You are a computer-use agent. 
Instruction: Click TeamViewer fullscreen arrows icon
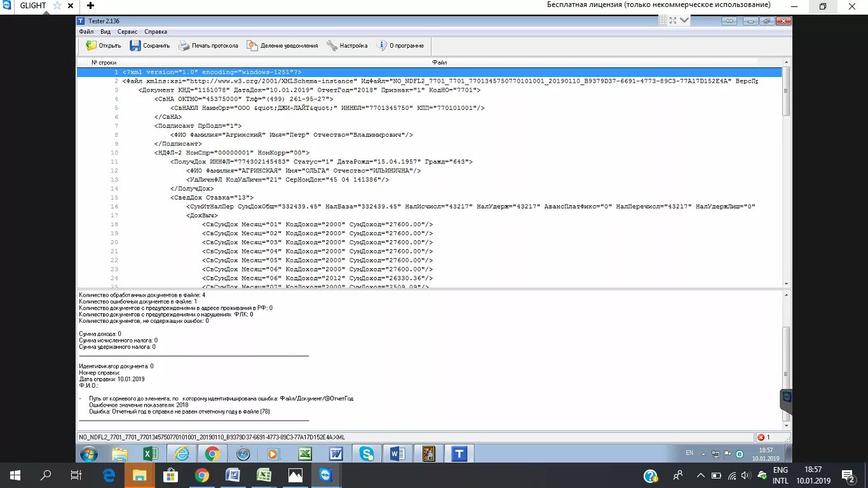(673, 20)
